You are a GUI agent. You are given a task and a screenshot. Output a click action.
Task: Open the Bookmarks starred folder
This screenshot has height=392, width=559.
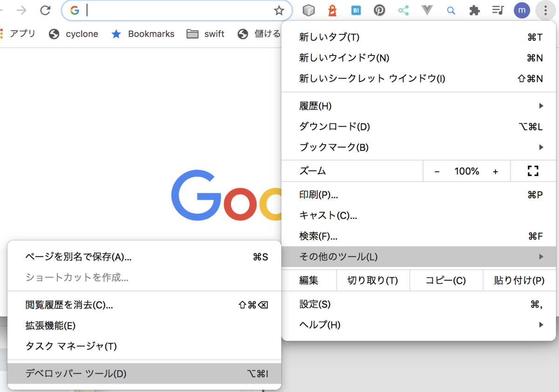143,34
